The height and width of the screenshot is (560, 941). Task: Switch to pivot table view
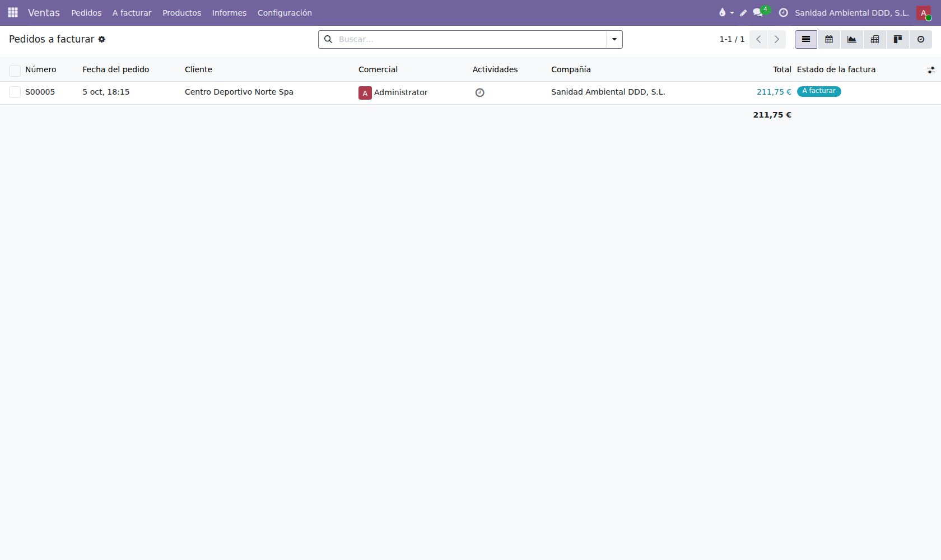tap(875, 39)
